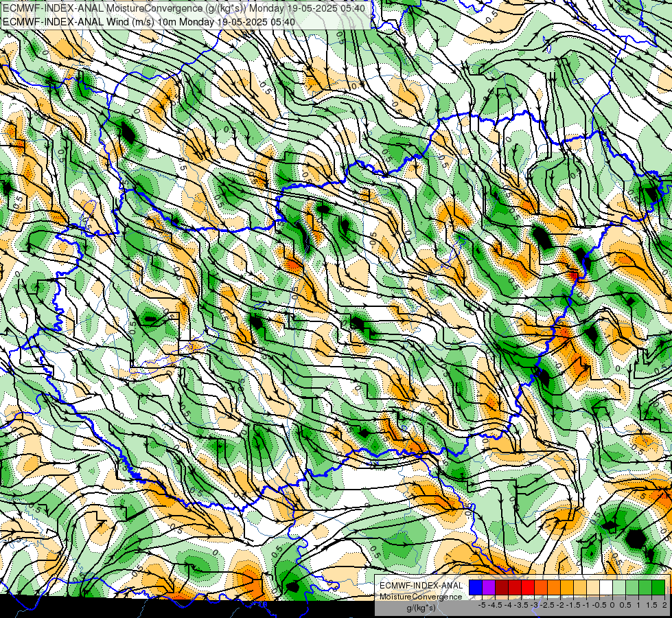
Task: Click the legend text MoistureConvergence
Action: 421,597
